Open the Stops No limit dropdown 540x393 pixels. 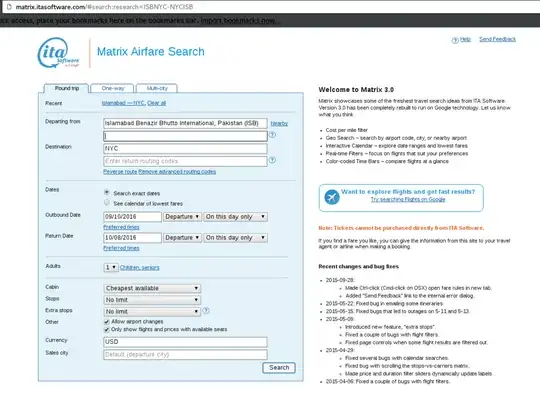tap(152, 300)
